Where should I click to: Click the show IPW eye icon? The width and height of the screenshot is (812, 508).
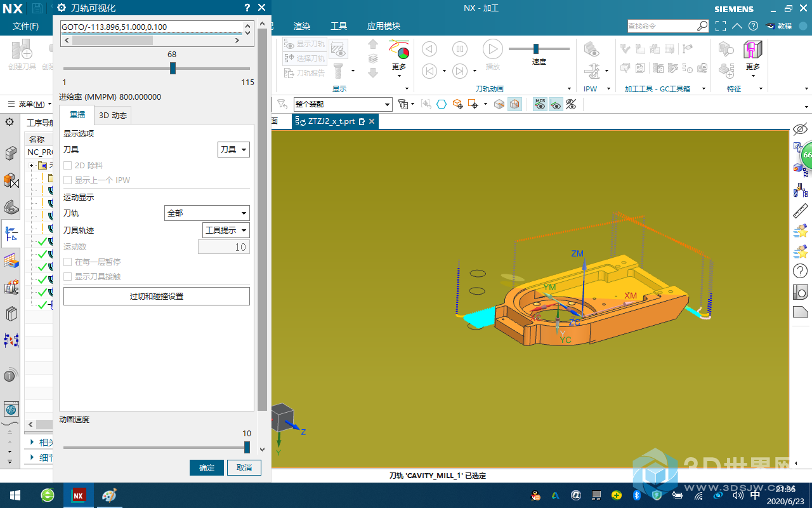[591, 49]
